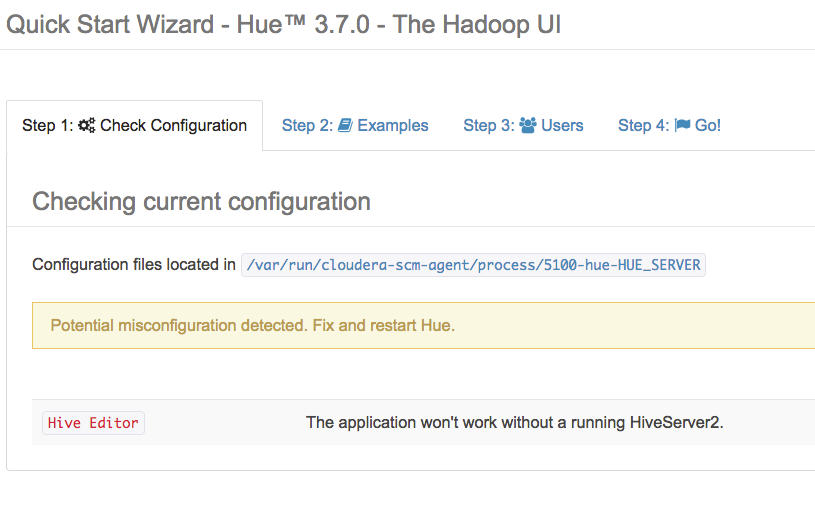Click the HiveServer2 error message text

(514, 423)
